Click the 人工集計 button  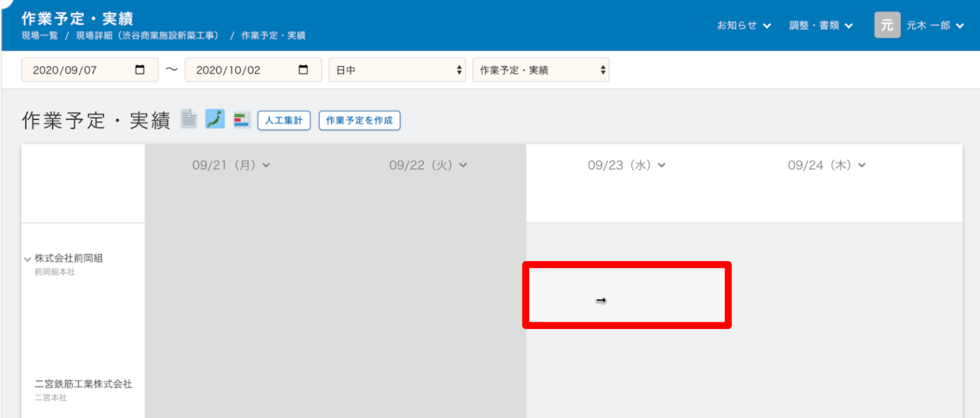coord(284,120)
